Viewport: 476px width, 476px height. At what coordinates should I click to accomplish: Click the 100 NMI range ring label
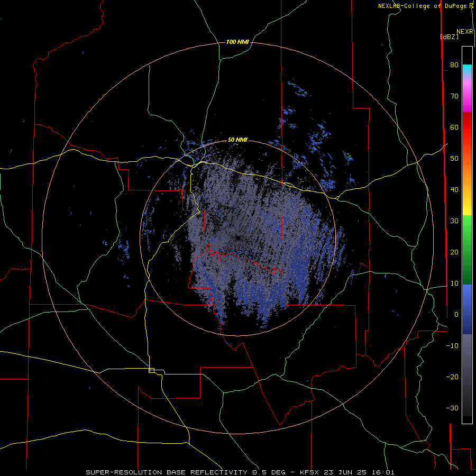click(237, 42)
